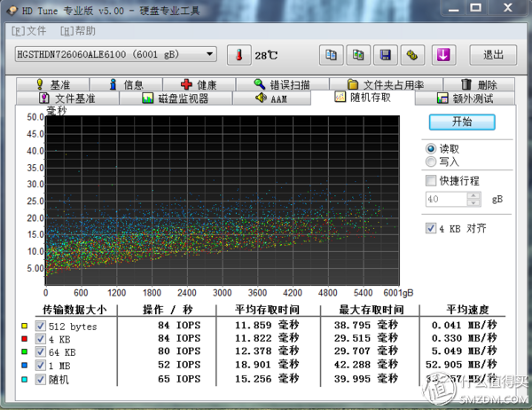The image size is (532, 410).
Task: Uncheck the 512 bytes transfer size checkbox
Action: 40,326
